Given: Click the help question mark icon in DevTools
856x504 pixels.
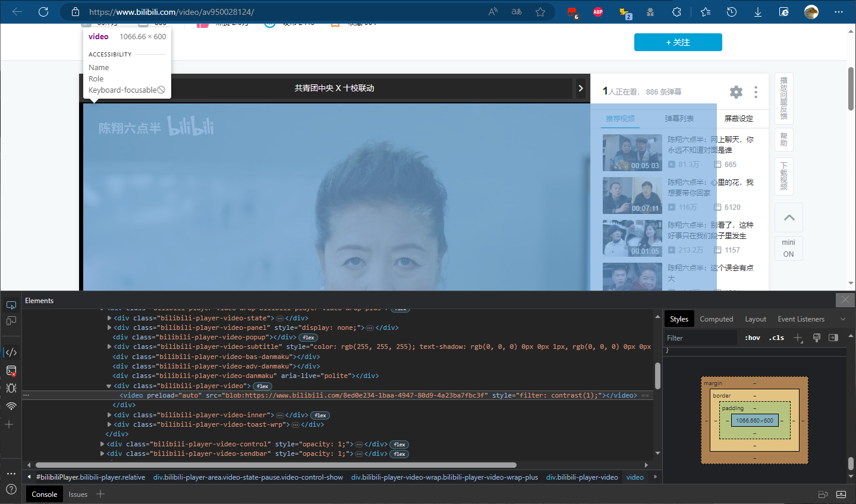Looking at the screenshot, I should 11,489.
